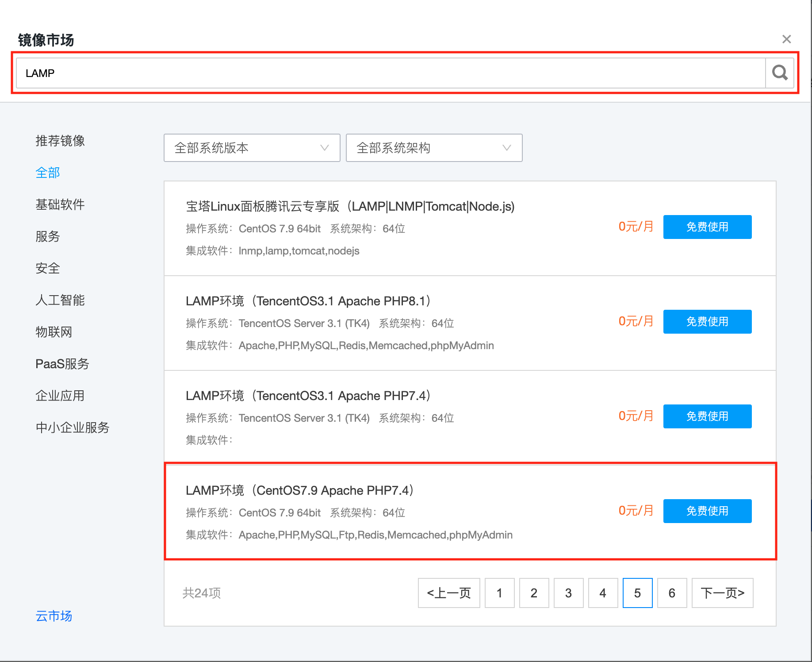Jump to page 4
Screen dimensions: 812x662
[603, 593]
